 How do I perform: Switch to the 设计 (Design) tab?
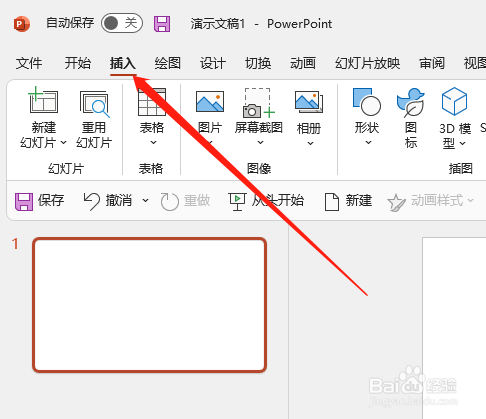pos(213,63)
